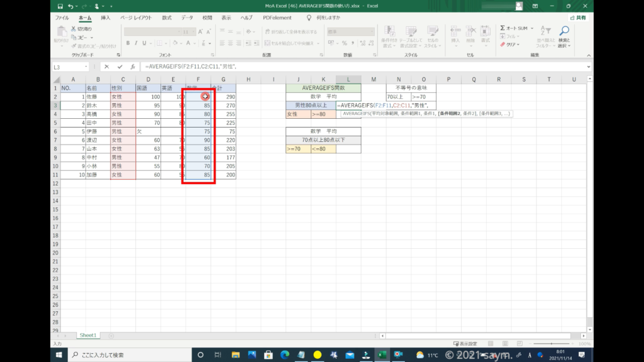Open the Copy dropdown arrow
644x362 pixels.
93,37
